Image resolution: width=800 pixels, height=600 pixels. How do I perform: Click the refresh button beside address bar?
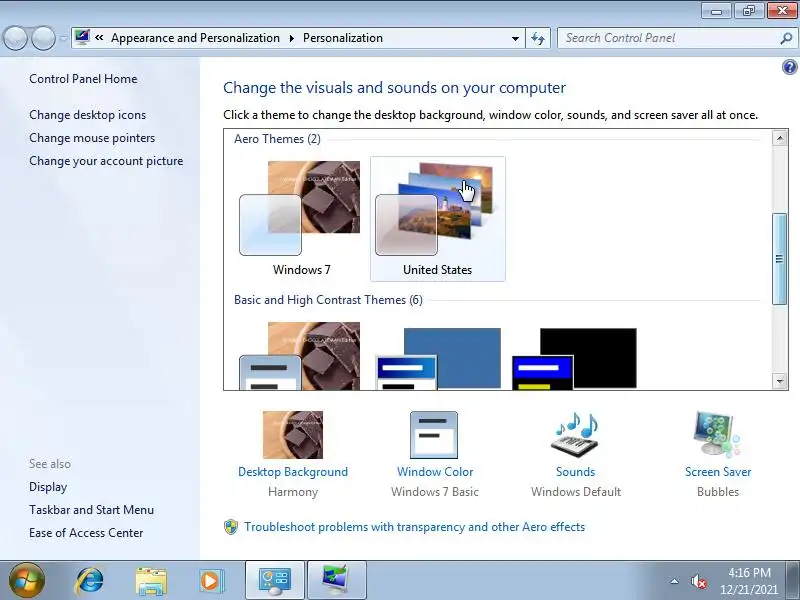(x=538, y=38)
